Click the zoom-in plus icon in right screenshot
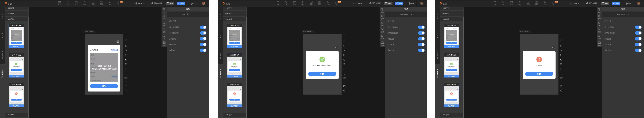This screenshot has width=644, height=118. pos(561,75)
